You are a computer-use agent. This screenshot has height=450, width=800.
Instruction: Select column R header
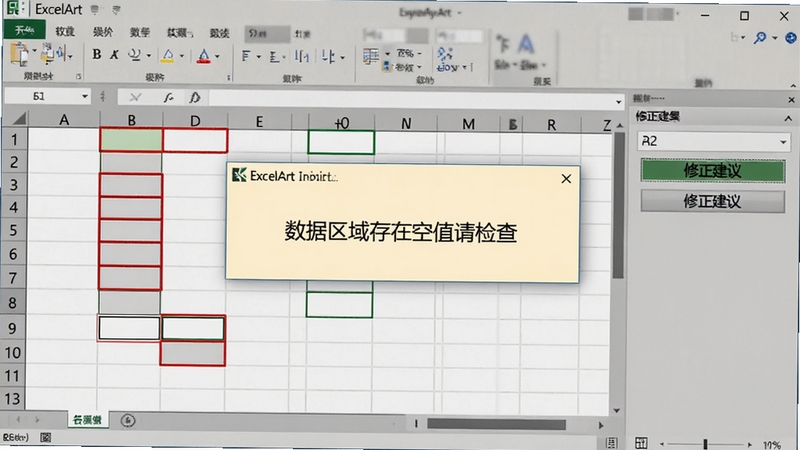coord(552,125)
